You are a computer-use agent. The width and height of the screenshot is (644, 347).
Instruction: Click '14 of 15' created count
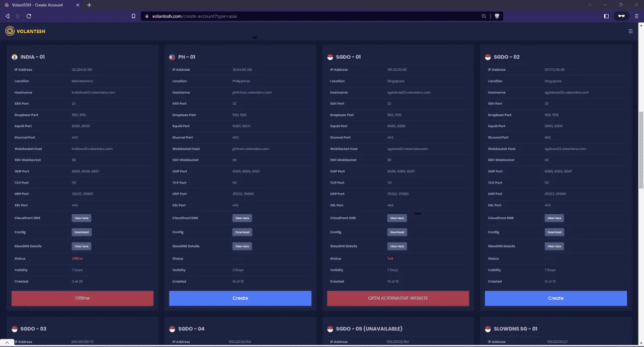239,282
